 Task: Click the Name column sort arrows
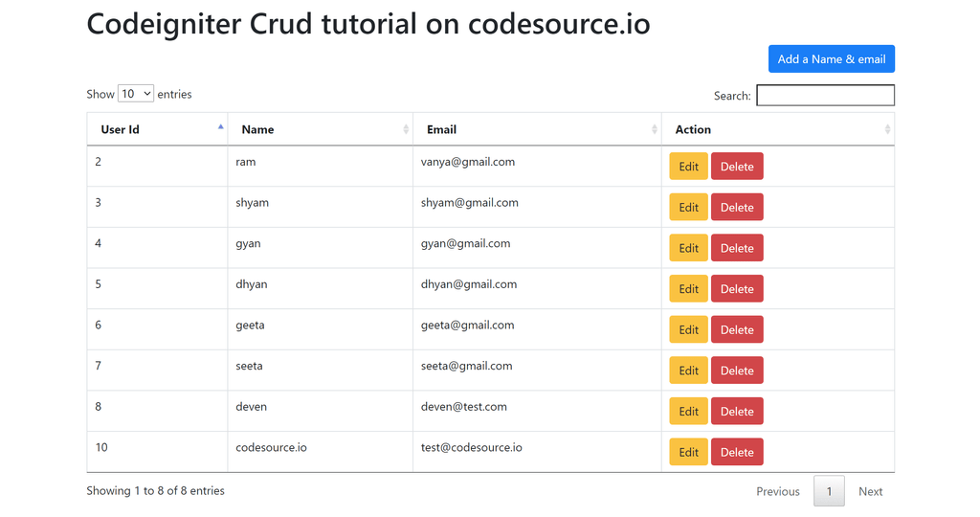click(x=406, y=129)
